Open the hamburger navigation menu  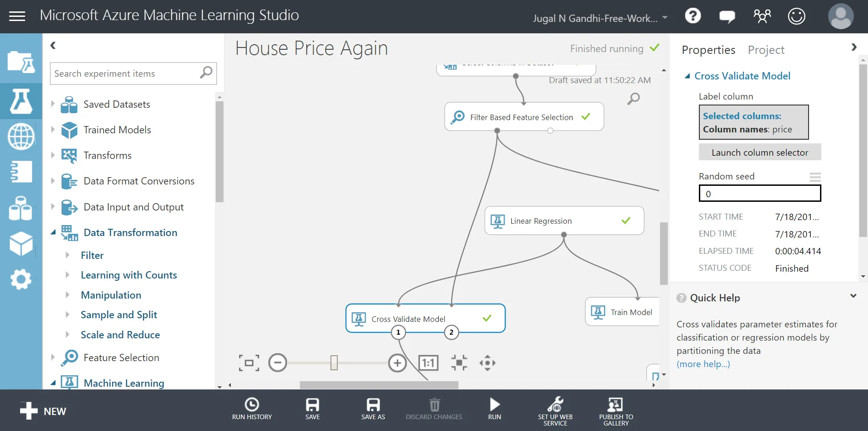click(17, 16)
